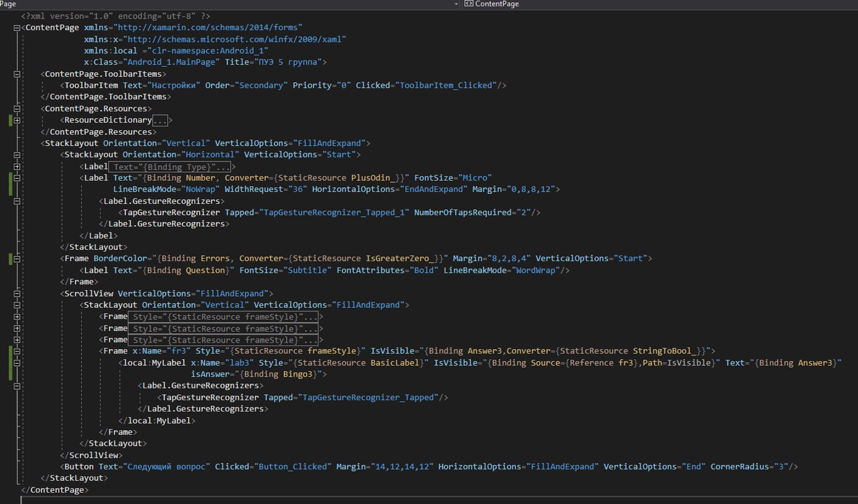Collapse the ContentPage.ToolbarItems block

click(17, 74)
